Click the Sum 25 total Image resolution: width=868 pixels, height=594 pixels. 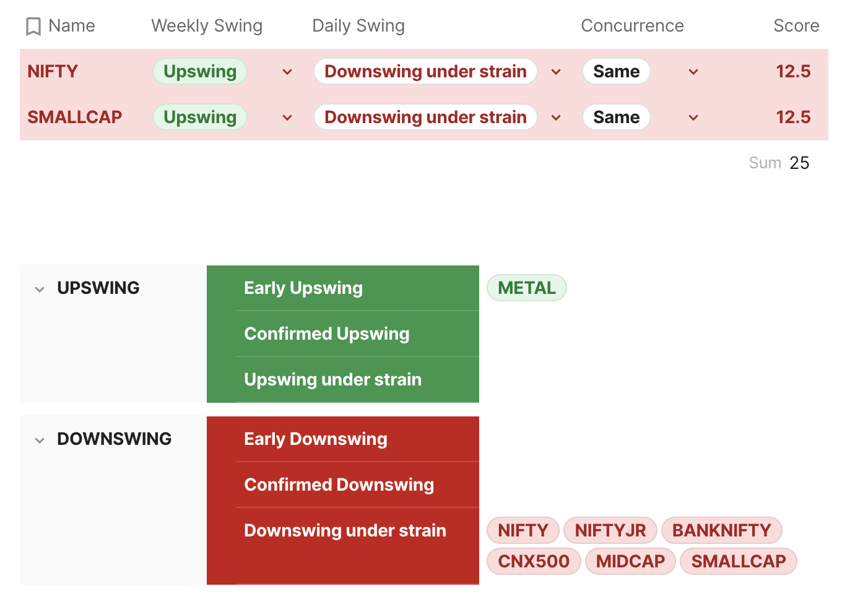pos(779,163)
